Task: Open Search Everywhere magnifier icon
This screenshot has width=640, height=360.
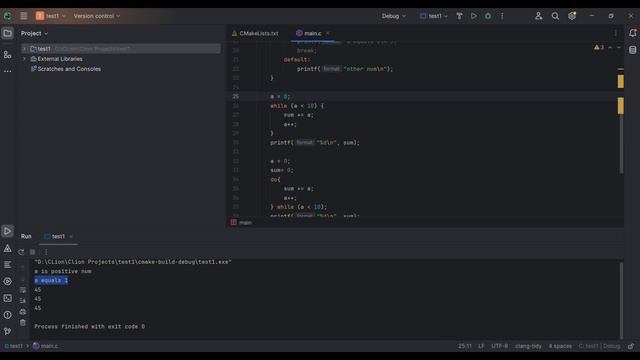Action: (555, 16)
